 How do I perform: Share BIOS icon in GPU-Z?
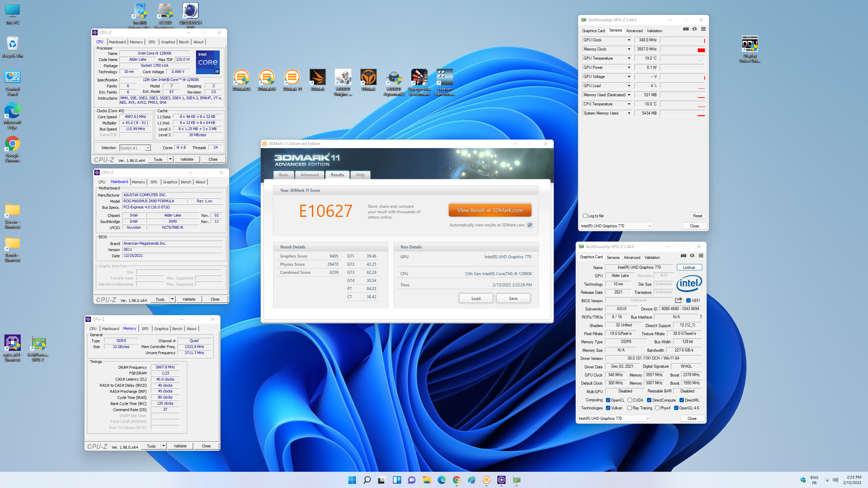(x=678, y=300)
